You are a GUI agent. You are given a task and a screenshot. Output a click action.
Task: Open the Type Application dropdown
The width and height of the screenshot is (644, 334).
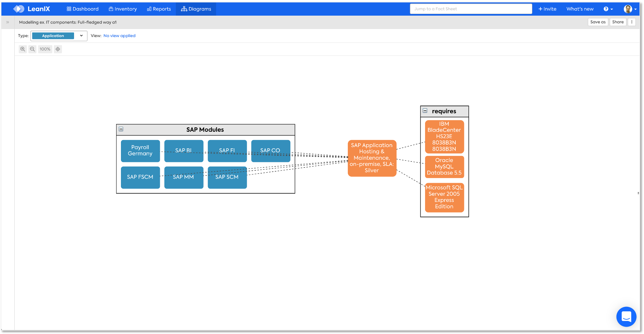tap(59, 36)
